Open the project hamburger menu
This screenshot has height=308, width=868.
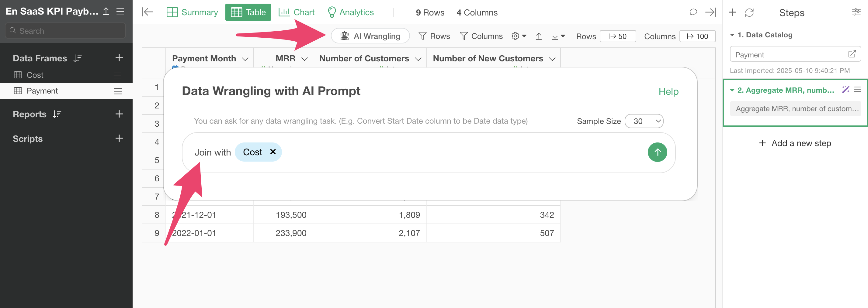[x=120, y=11]
